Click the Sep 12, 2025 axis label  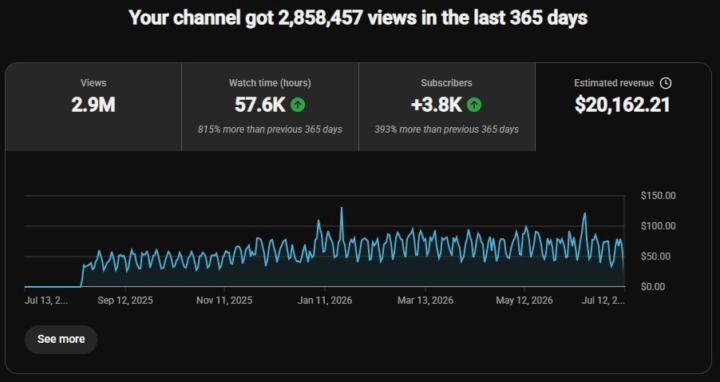125,301
